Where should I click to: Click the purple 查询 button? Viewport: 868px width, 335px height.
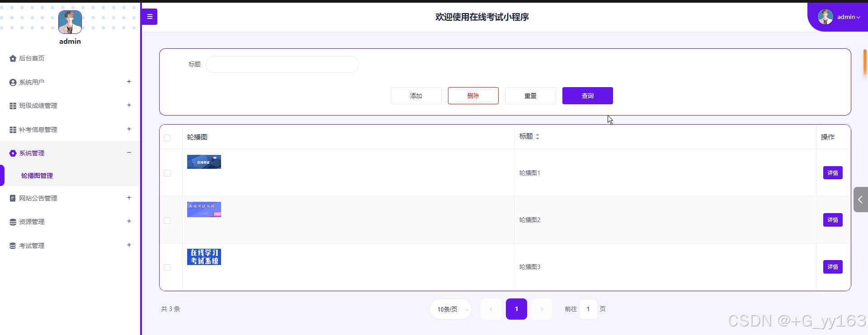(x=588, y=96)
